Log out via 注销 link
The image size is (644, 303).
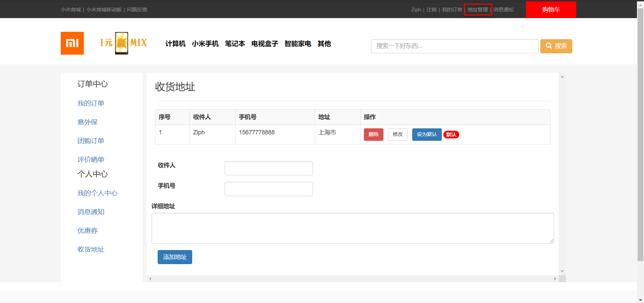(x=431, y=10)
